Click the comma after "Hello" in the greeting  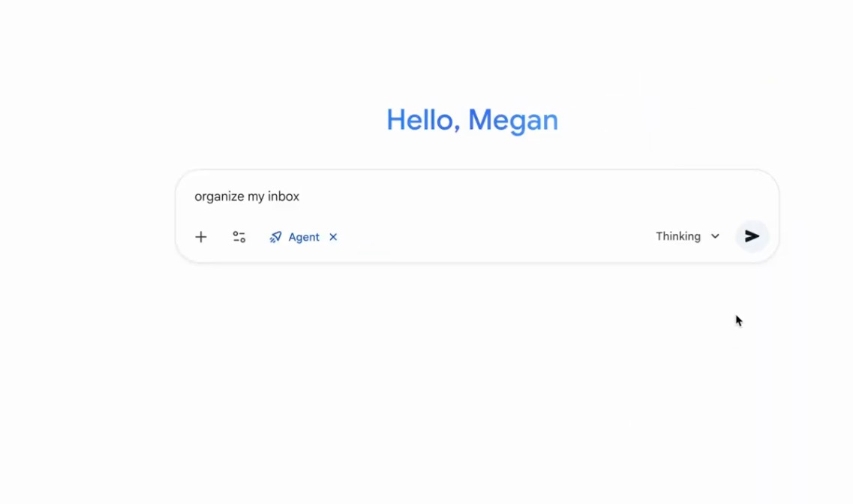pos(457,129)
